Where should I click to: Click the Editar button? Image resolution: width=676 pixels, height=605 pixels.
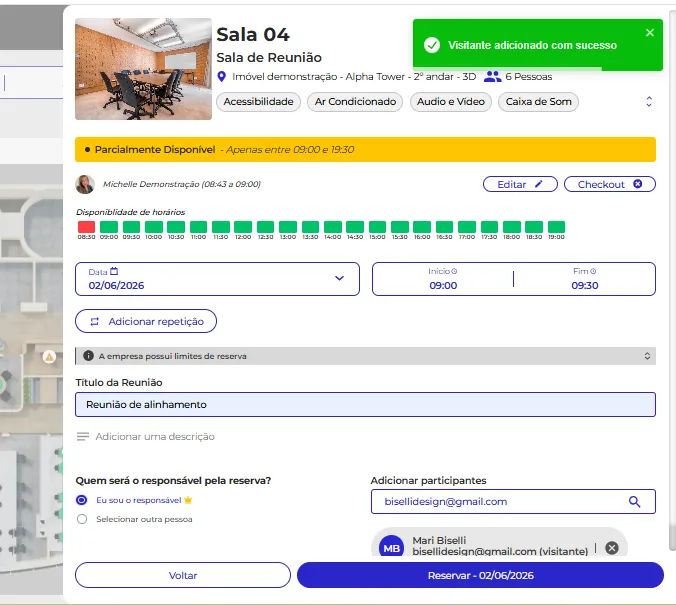tap(520, 184)
